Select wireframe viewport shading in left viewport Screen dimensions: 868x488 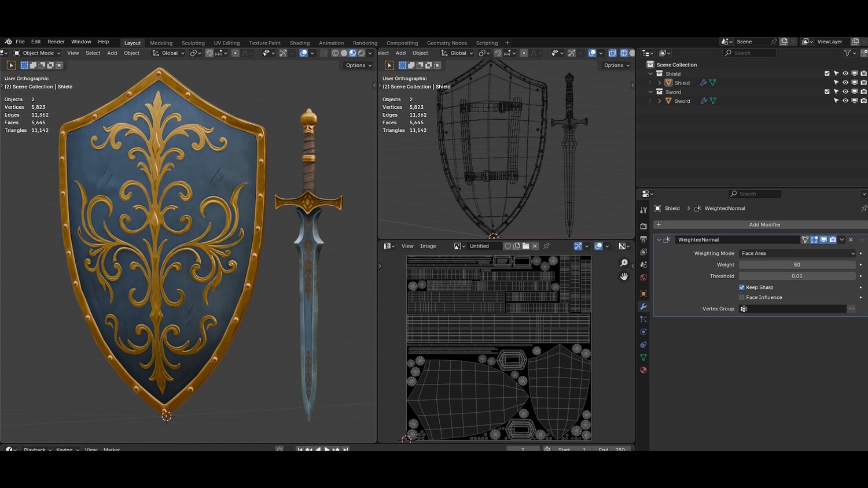pos(335,53)
